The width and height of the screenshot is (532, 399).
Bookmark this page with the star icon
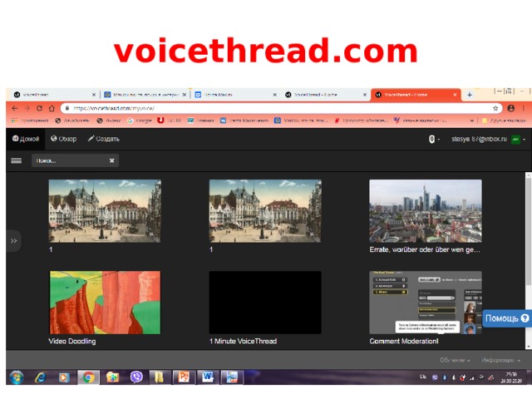click(x=495, y=108)
